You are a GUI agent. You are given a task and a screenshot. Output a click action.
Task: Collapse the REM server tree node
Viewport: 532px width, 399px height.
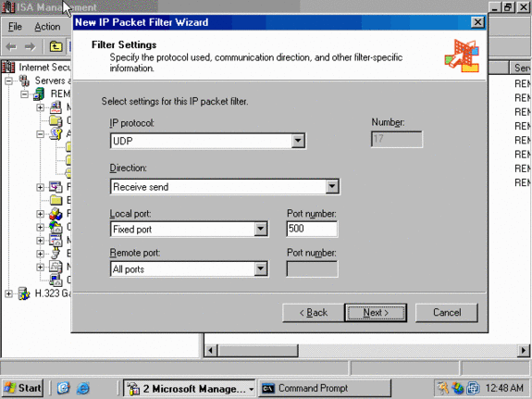pos(24,94)
